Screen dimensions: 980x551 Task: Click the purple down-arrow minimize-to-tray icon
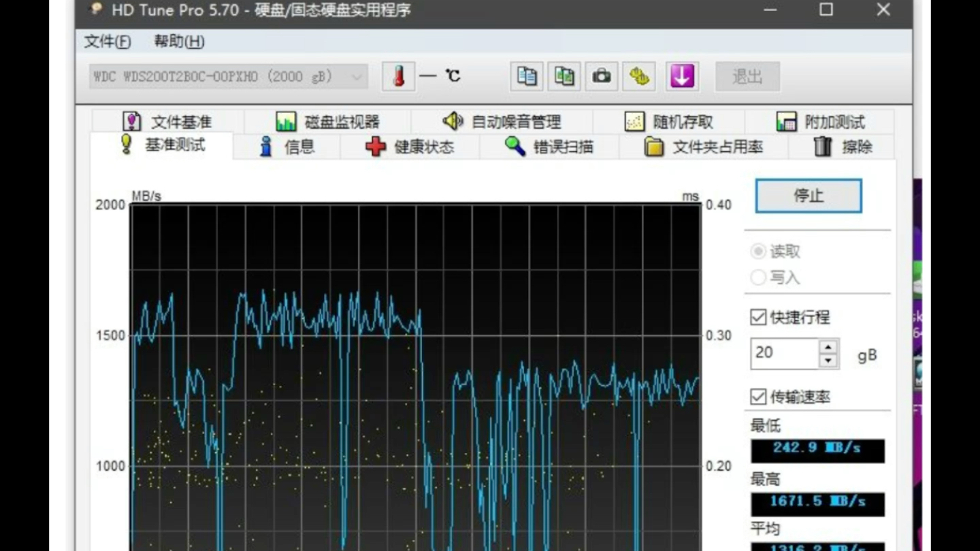683,76
